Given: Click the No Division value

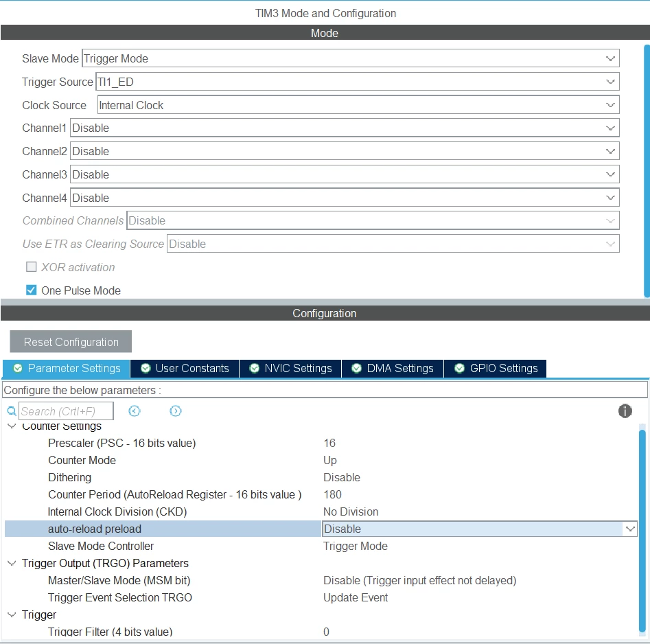Looking at the screenshot, I should 351,511.
